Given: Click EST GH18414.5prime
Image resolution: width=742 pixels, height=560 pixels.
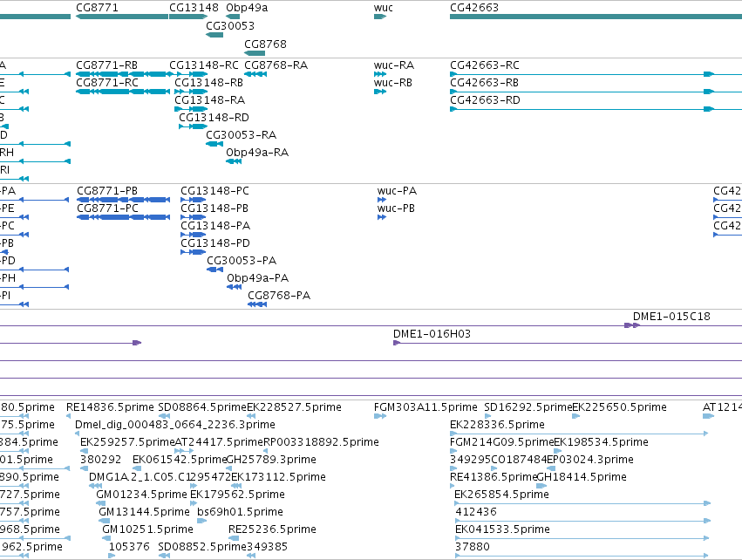Looking at the screenshot, I should pos(582,478).
